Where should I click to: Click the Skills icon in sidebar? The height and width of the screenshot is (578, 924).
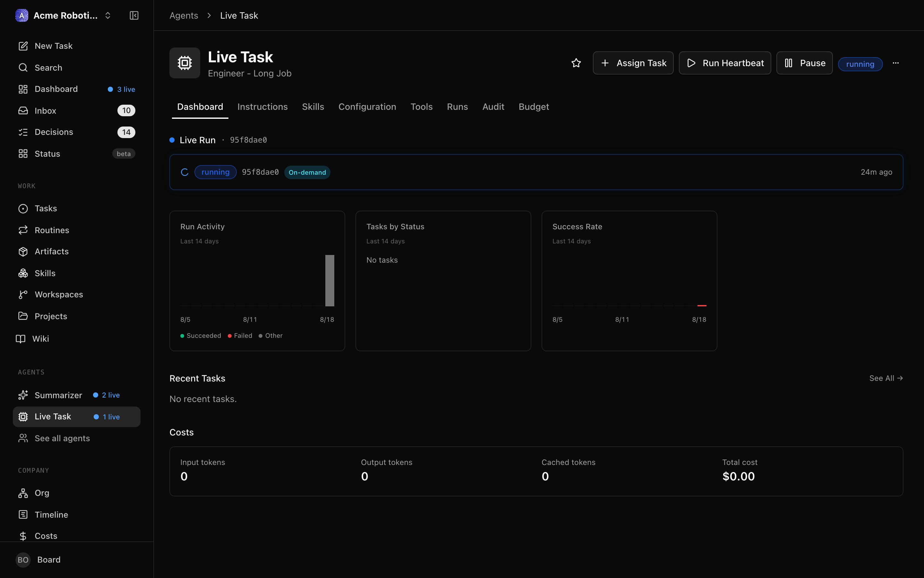tap(23, 273)
